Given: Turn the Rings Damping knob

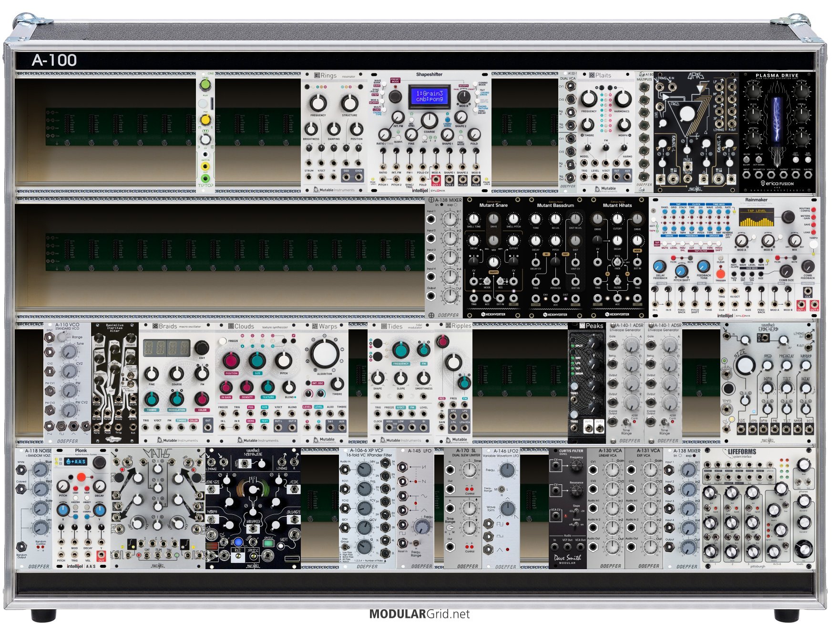Looking at the screenshot, I should point(334,130).
